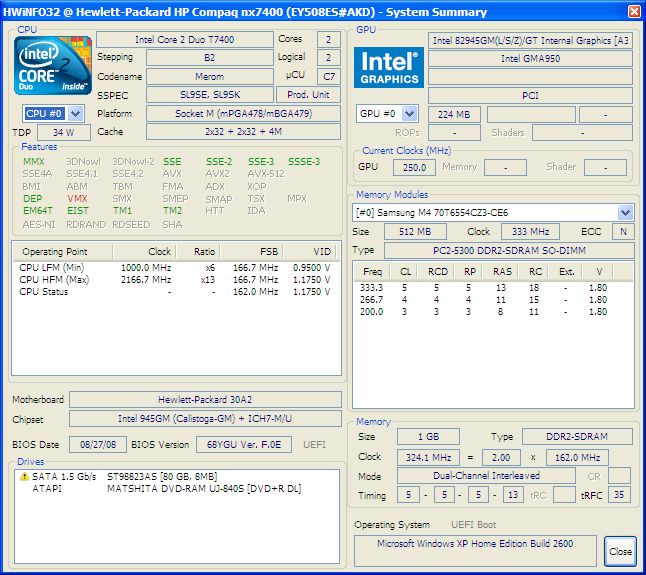Click the memory multiplier 2.00 field
The image size is (646, 575).
[501, 457]
